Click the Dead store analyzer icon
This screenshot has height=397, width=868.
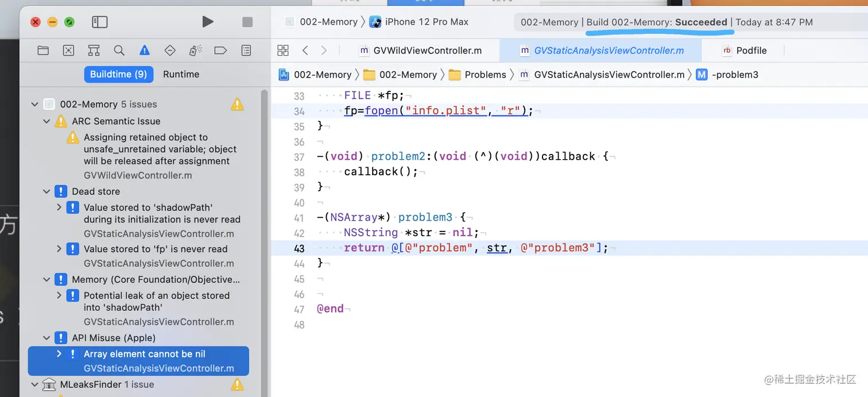61,191
